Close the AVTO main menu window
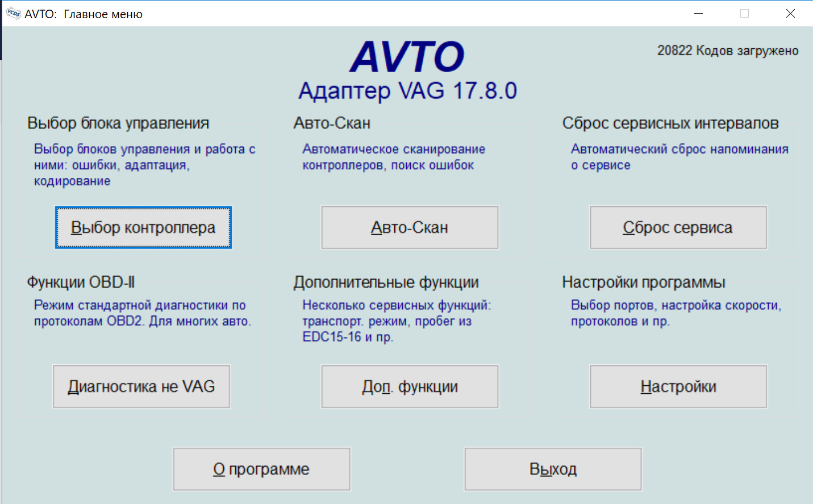The image size is (813, 504). pyautogui.click(x=790, y=13)
